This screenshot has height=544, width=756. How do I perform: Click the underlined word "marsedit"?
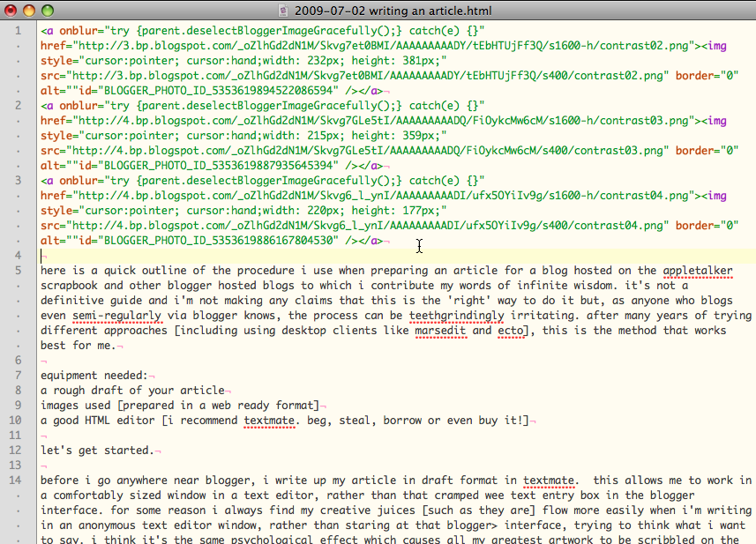coord(441,331)
